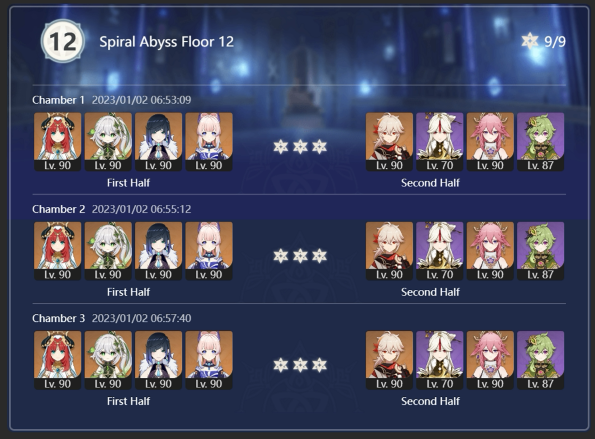Select Nilou's portrait in Chamber 1
Image resolution: width=595 pixels, height=439 pixels.
coord(58,142)
